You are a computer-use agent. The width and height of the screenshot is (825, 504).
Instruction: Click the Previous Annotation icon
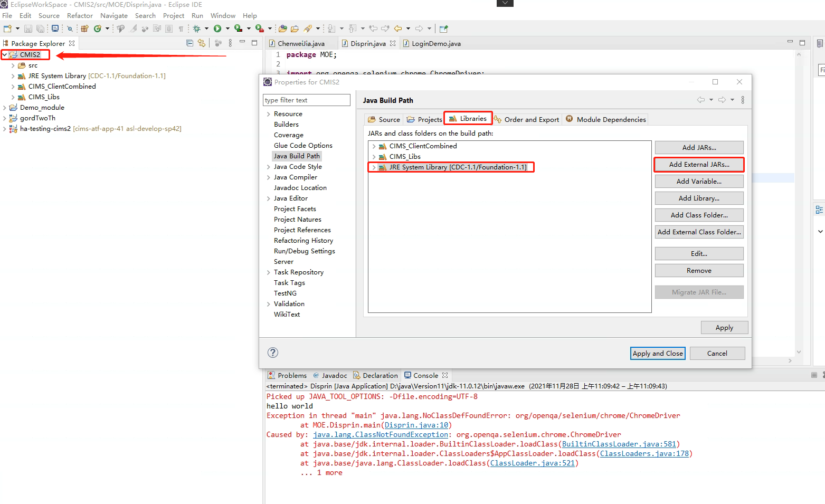coord(352,28)
